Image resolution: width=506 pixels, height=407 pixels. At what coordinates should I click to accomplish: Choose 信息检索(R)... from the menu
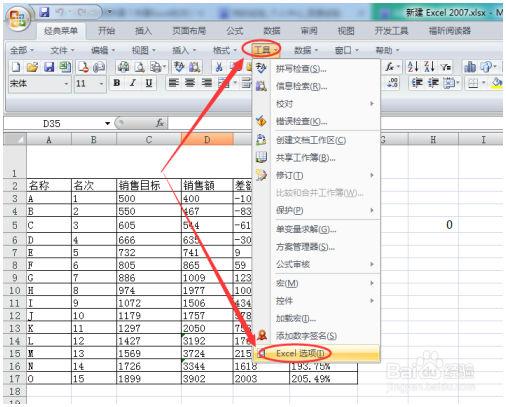(316, 86)
